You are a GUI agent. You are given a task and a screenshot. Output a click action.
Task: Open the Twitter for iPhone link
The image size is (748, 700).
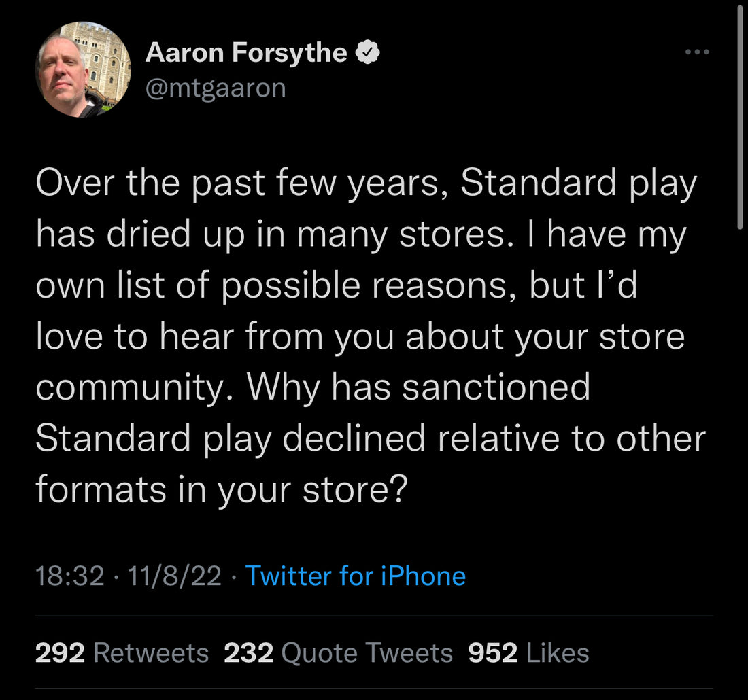click(x=356, y=576)
